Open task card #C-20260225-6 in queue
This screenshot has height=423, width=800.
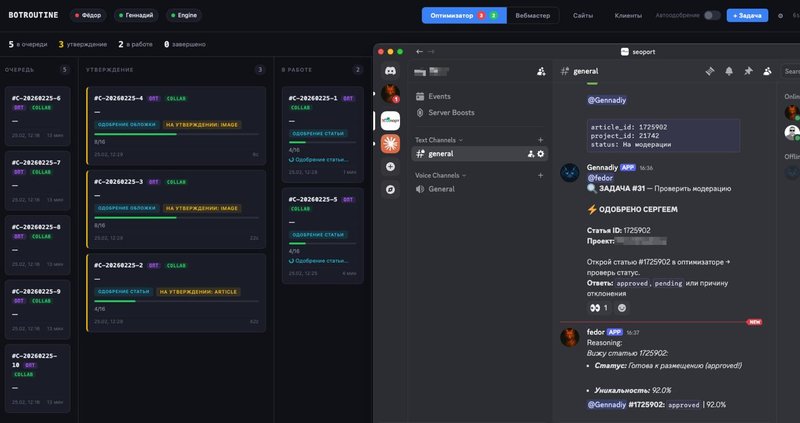click(x=37, y=116)
